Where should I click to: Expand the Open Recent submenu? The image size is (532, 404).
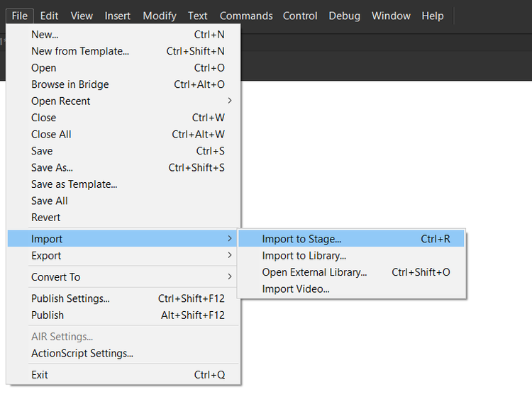(x=61, y=101)
